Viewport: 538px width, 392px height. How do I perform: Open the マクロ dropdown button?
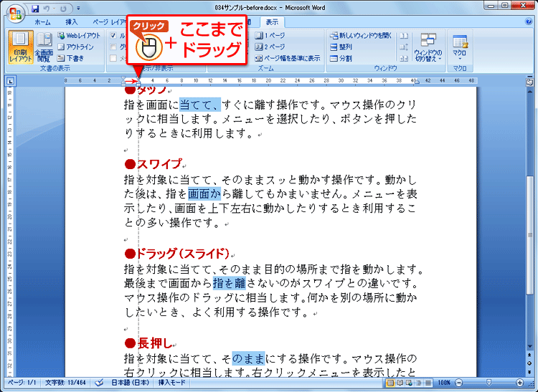click(x=460, y=47)
